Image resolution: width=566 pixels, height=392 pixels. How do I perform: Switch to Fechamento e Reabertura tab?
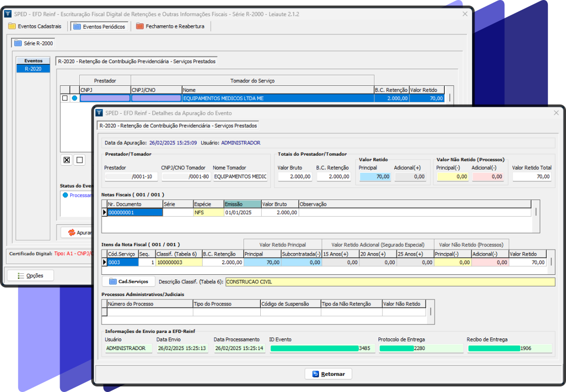pos(170,26)
